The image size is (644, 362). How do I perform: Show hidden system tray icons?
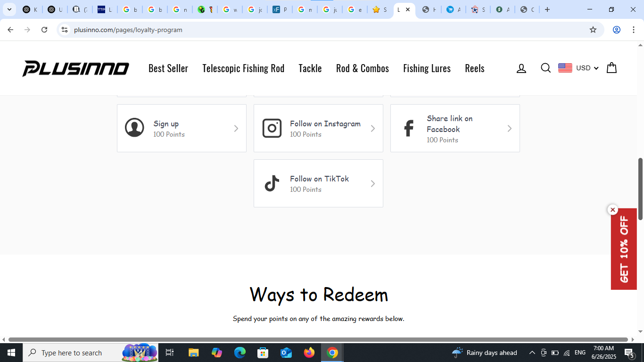pyautogui.click(x=532, y=353)
